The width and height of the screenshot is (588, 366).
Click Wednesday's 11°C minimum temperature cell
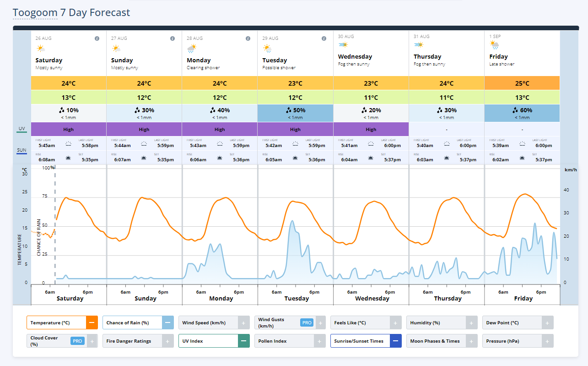click(x=371, y=97)
